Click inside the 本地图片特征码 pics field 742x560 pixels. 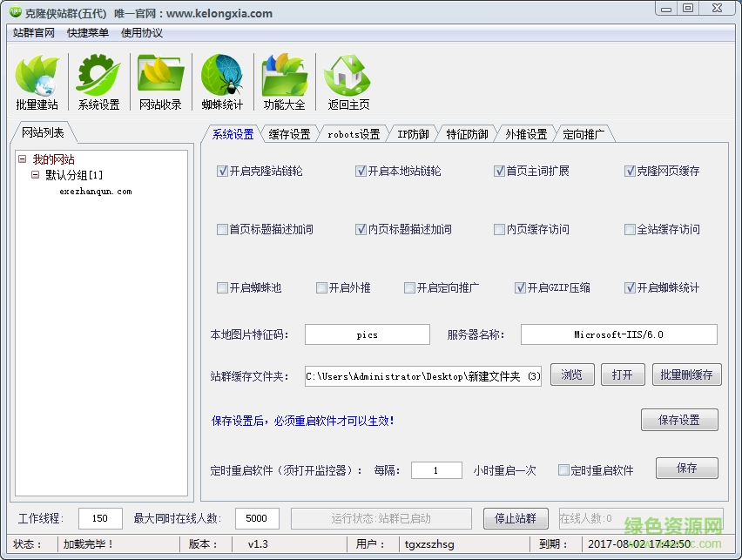coord(368,334)
